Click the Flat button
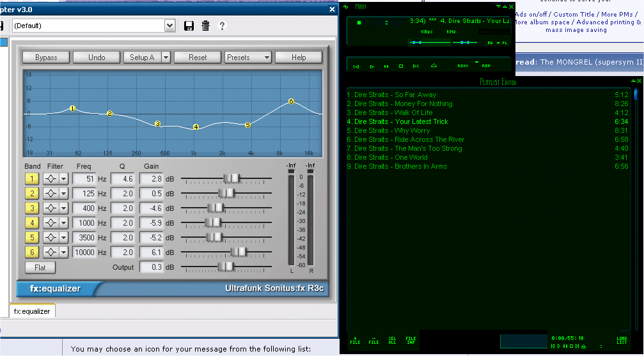644x356 pixels. [40, 268]
